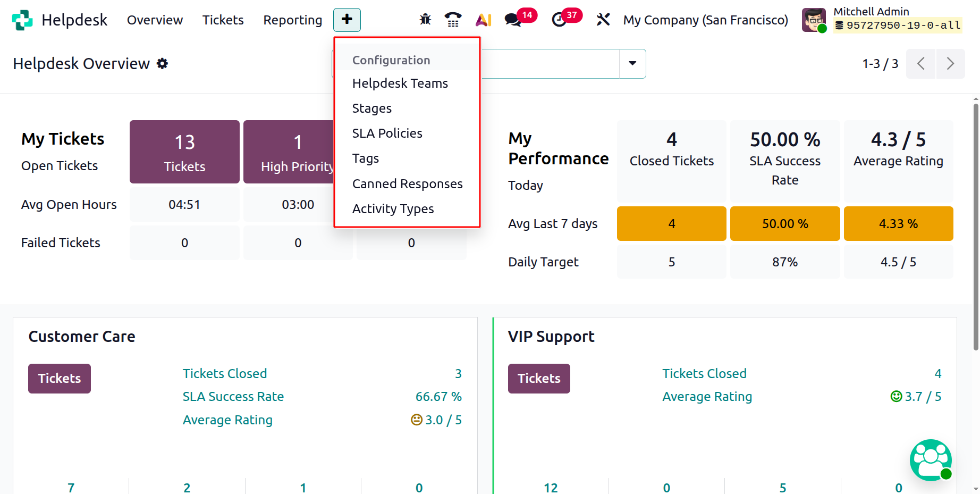Click the 13 Tickets purple tile
This screenshot has height=494, width=980.
click(184, 152)
